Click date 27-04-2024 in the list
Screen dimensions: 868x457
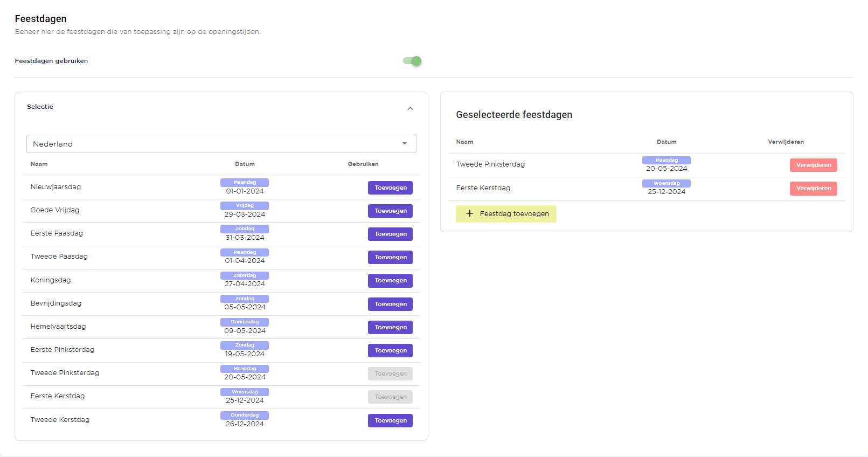(245, 284)
